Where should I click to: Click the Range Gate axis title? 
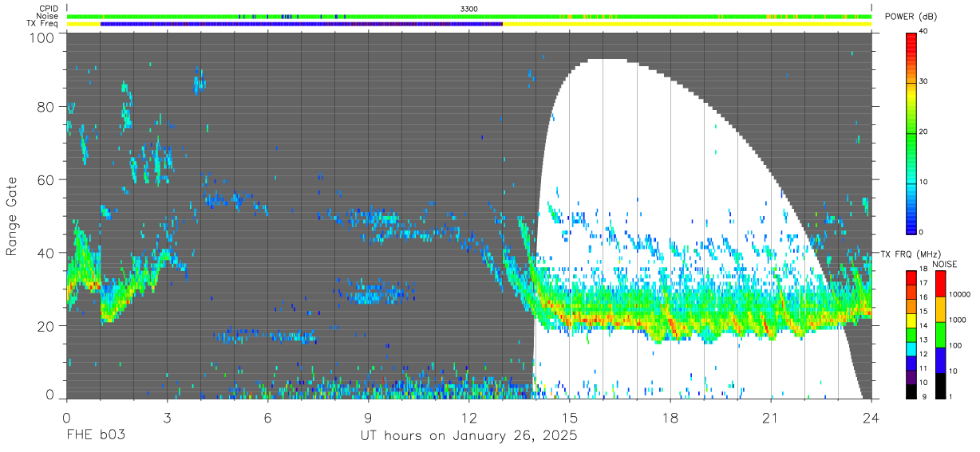(12, 217)
